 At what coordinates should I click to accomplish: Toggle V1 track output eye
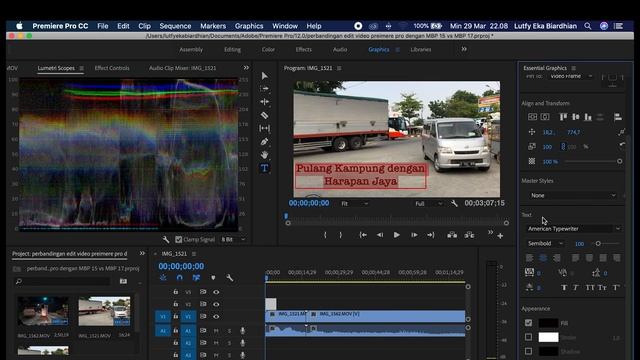pos(216,316)
